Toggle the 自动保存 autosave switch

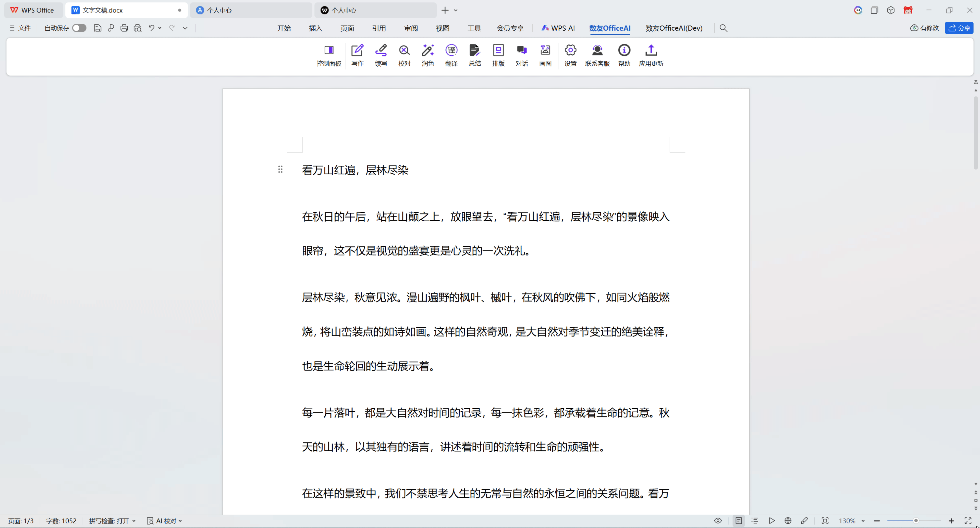(79, 28)
